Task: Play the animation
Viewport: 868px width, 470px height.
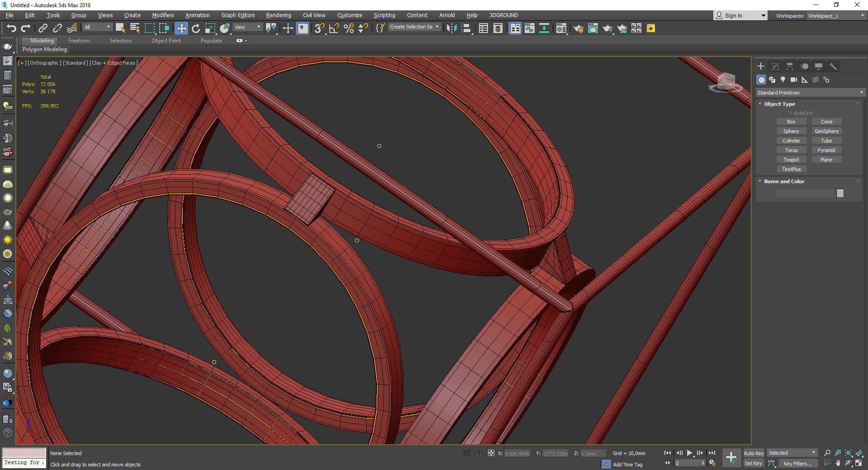Action: pos(689,453)
